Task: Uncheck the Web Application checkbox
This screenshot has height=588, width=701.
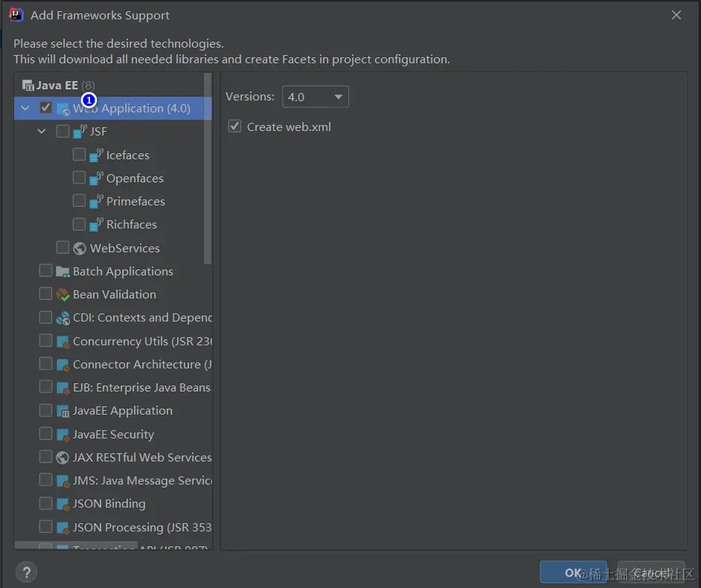Action: coord(45,108)
